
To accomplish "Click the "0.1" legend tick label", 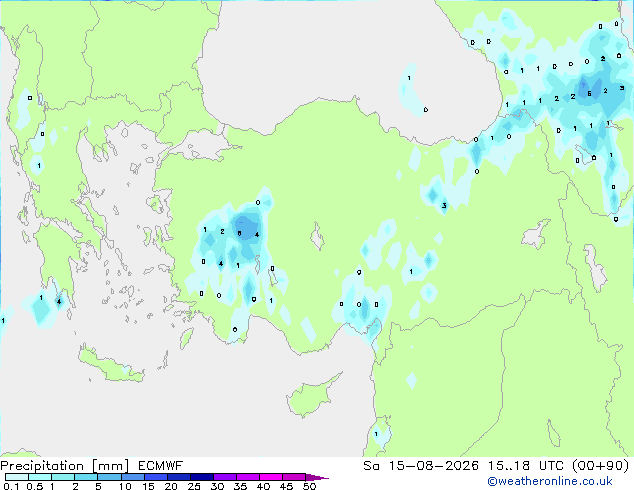I will point(11,486).
